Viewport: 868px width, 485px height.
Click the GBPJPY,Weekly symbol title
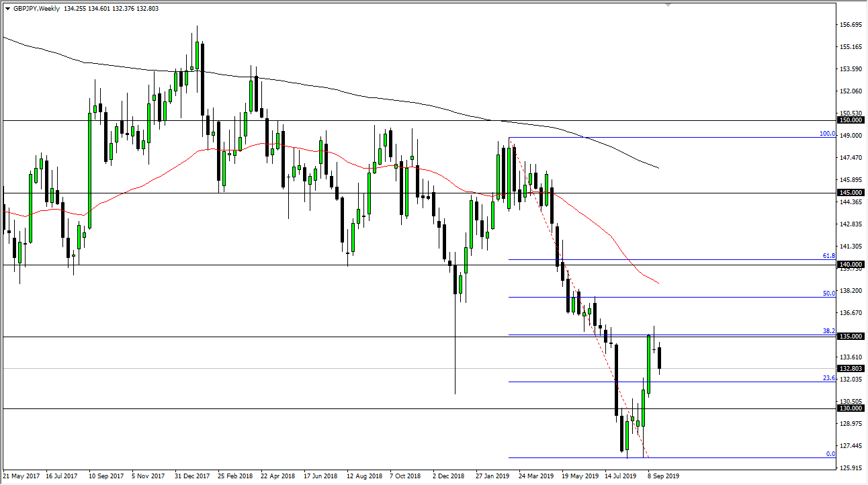tap(34, 8)
